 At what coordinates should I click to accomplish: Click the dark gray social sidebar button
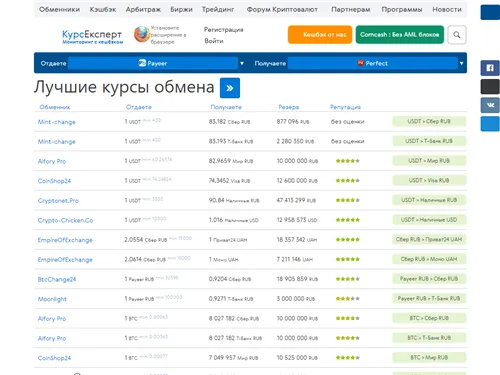[490, 87]
